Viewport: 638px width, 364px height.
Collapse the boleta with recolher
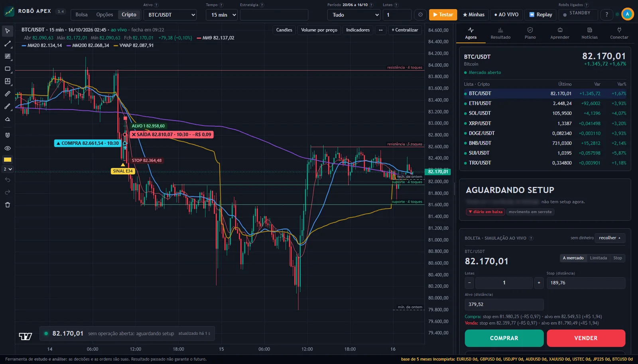(610, 238)
